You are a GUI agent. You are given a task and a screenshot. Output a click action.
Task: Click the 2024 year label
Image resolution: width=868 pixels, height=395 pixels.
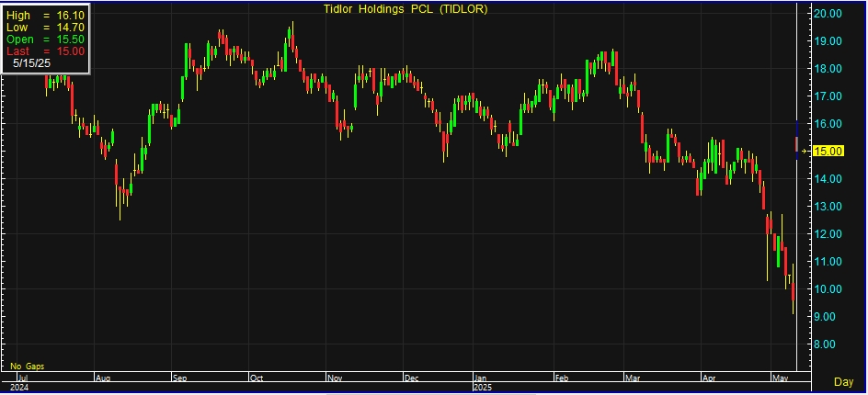[19, 388]
